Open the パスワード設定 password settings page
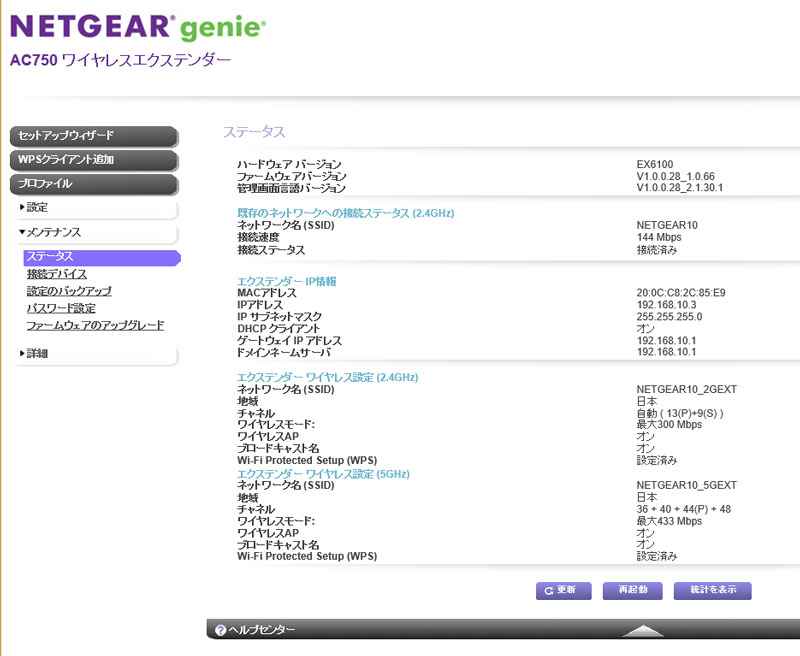This screenshot has width=800, height=656. pyautogui.click(x=61, y=308)
